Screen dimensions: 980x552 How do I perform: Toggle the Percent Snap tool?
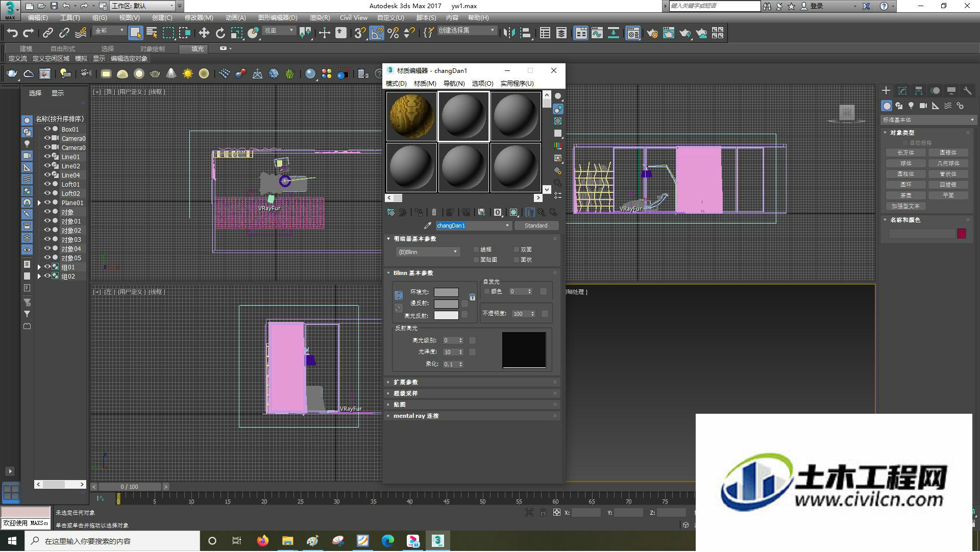click(x=393, y=33)
